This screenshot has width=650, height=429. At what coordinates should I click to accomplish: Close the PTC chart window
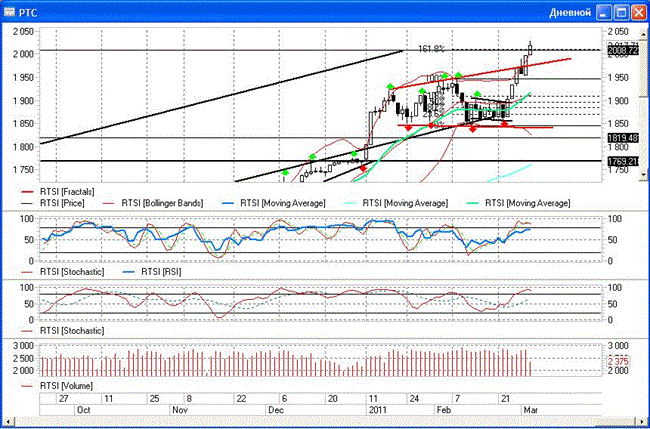(x=639, y=13)
